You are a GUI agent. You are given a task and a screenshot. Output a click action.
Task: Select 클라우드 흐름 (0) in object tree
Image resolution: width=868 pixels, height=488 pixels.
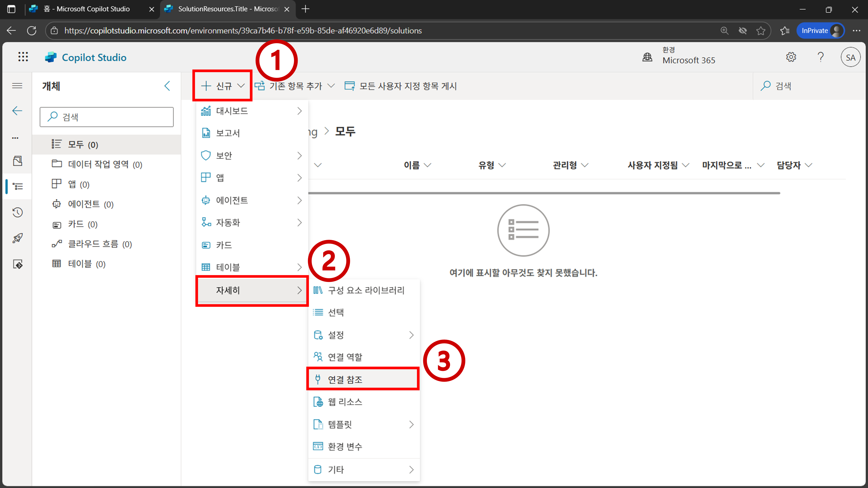(100, 244)
